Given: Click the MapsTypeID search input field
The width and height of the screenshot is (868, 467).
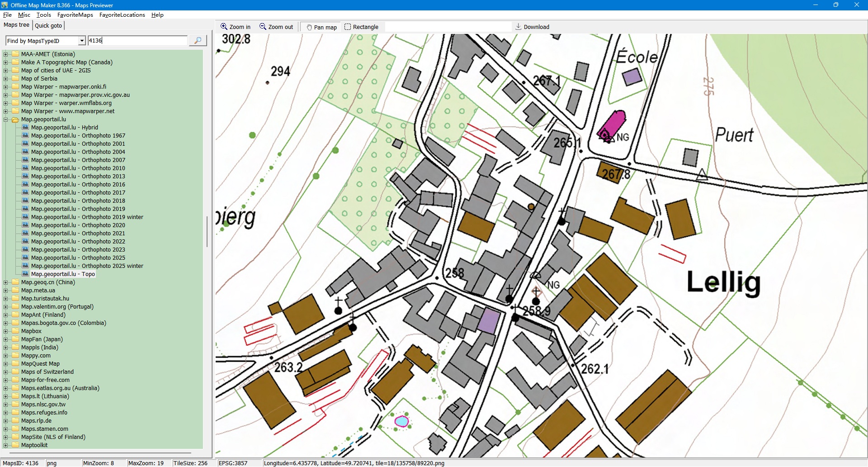Looking at the screenshot, I should click(x=137, y=41).
